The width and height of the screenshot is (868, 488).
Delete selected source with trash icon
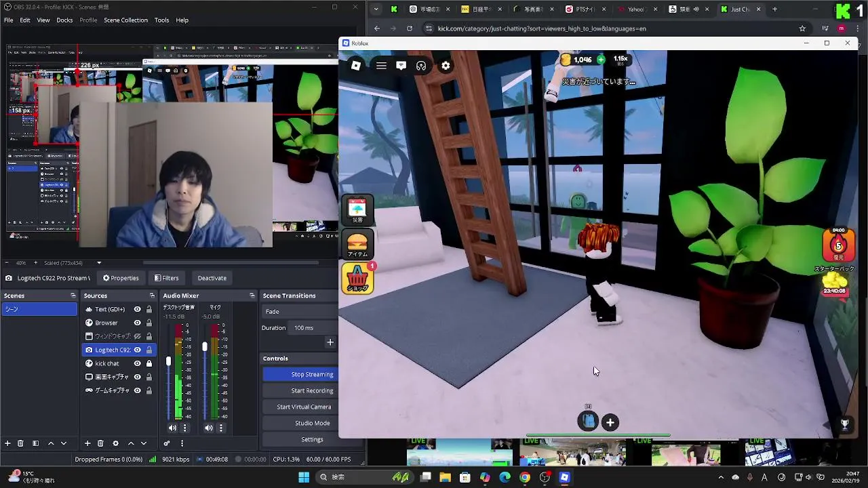pyautogui.click(x=100, y=443)
